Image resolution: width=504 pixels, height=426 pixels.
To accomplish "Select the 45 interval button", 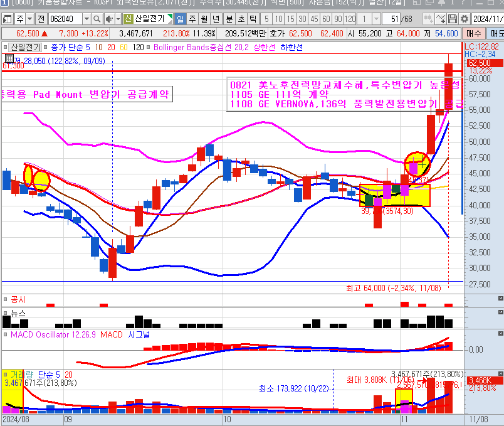I will point(314,19).
